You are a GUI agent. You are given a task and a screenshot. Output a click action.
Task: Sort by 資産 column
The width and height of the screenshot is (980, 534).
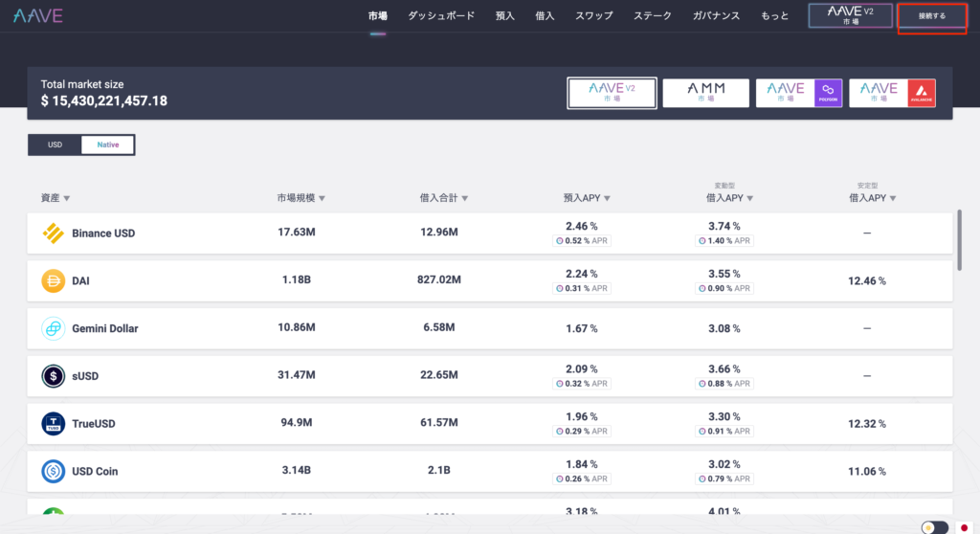click(55, 197)
